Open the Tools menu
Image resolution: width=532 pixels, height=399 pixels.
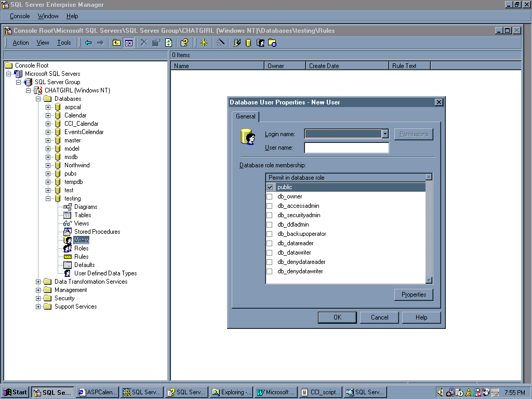[64, 43]
